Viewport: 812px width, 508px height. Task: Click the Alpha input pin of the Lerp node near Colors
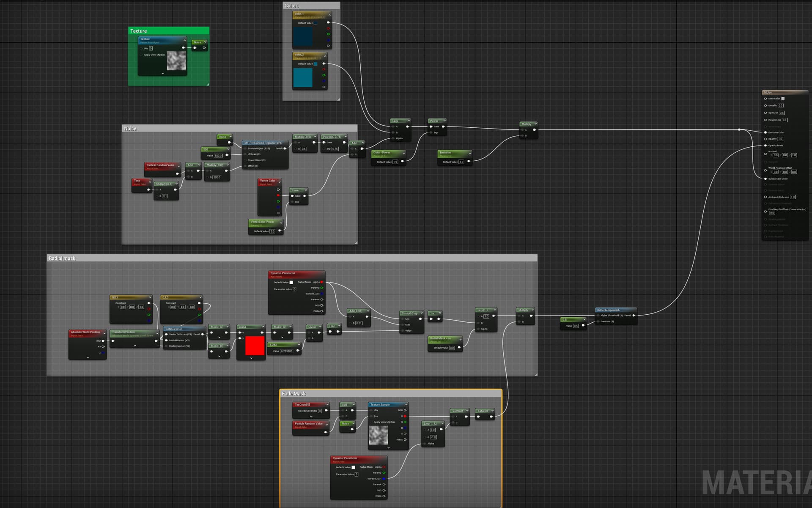tap(393, 138)
